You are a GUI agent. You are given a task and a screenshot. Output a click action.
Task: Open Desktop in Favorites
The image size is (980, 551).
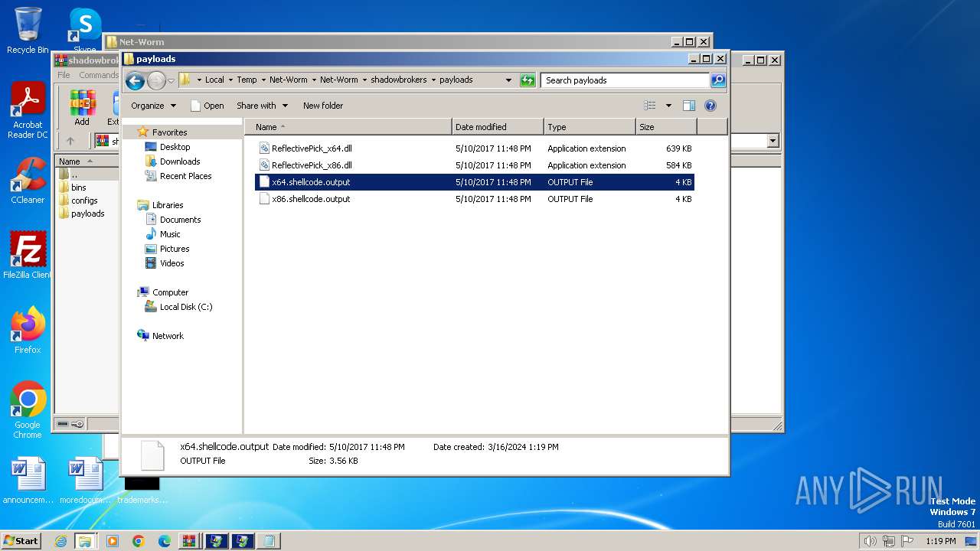[x=175, y=147]
